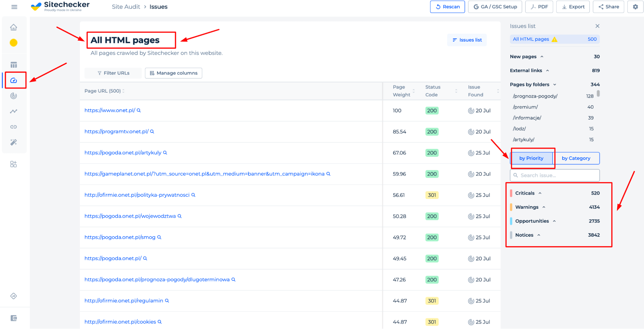
Task: Expand the Warnings issue group
Action: 544,207
